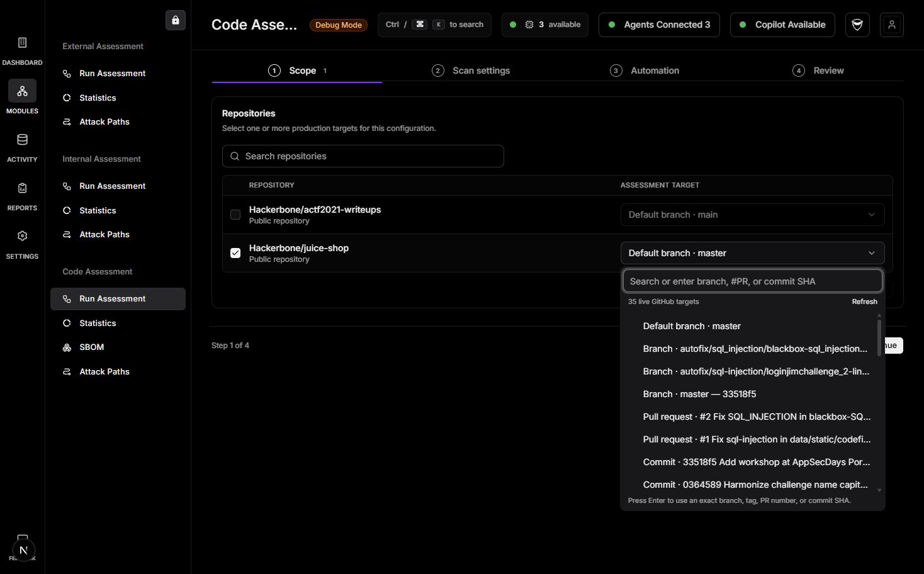Click the Code Assessment Run Assessment icon
The height and width of the screenshot is (574, 924).
(x=67, y=299)
